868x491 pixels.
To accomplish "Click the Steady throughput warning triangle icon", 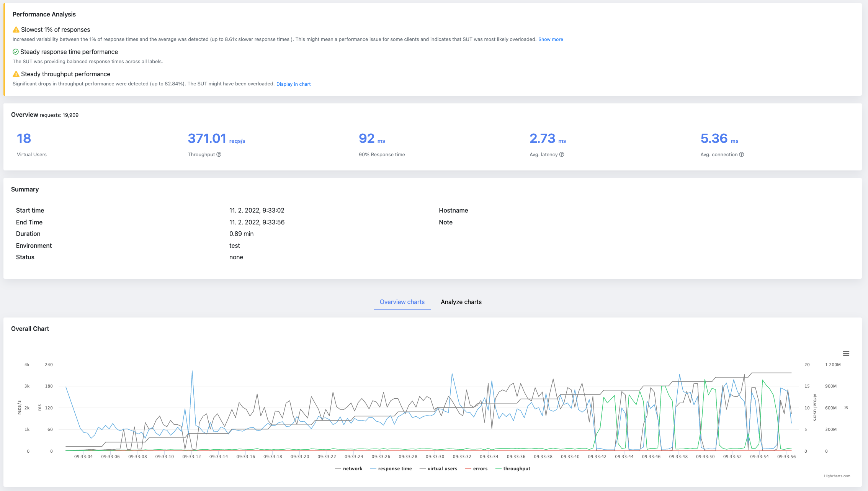I will 16,74.
